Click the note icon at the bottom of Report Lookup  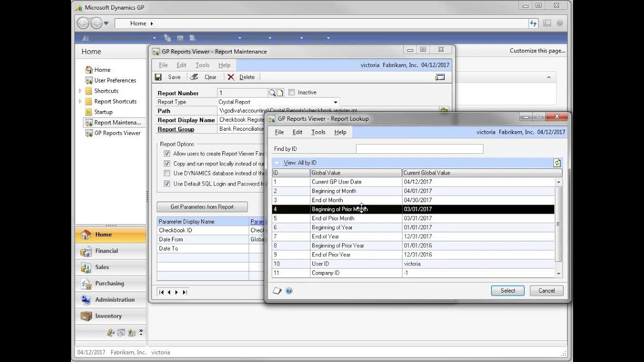[277, 291]
